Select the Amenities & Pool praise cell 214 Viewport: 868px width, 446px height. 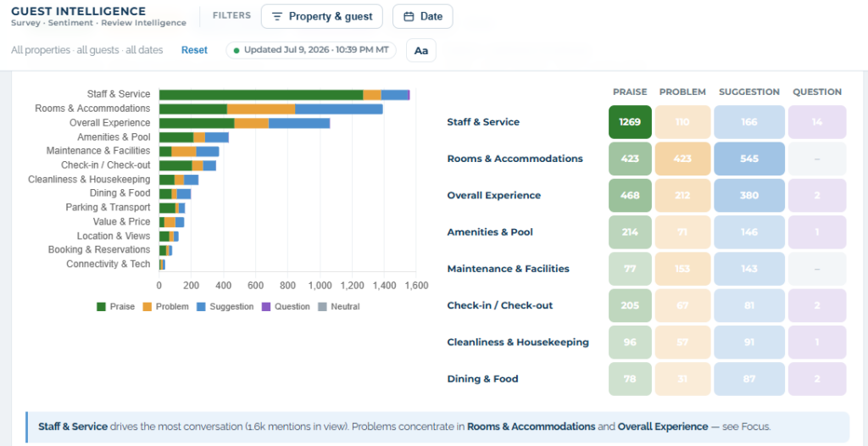click(630, 232)
